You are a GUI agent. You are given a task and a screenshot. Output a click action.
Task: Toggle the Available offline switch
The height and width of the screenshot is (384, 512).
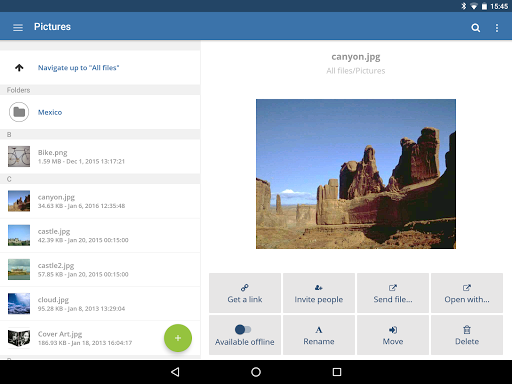(x=243, y=329)
